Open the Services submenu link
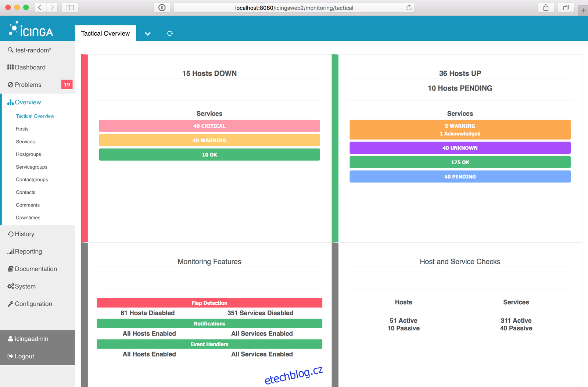The width and height of the screenshot is (588, 387). pyautogui.click(x=25, y=141)
